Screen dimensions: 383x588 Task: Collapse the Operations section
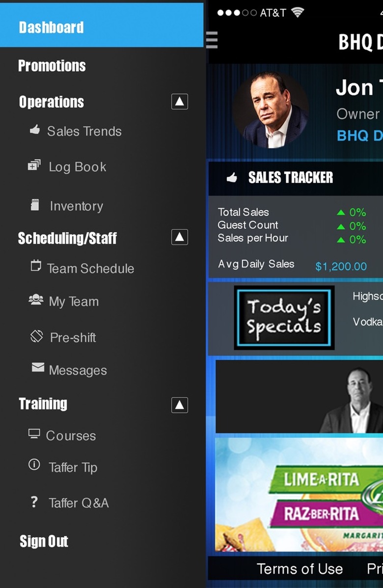(180, 102)
